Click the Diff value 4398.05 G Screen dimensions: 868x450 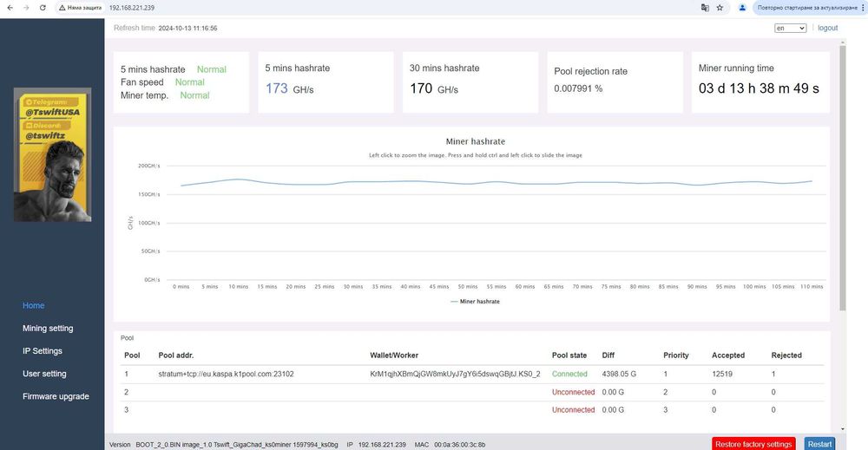pos(619,374)
